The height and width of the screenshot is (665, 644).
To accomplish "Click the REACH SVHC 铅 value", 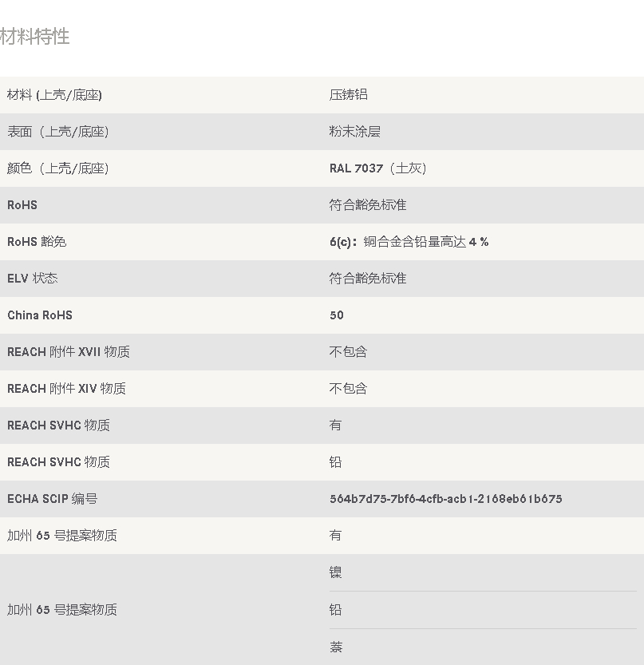I will tap(335, 462).
